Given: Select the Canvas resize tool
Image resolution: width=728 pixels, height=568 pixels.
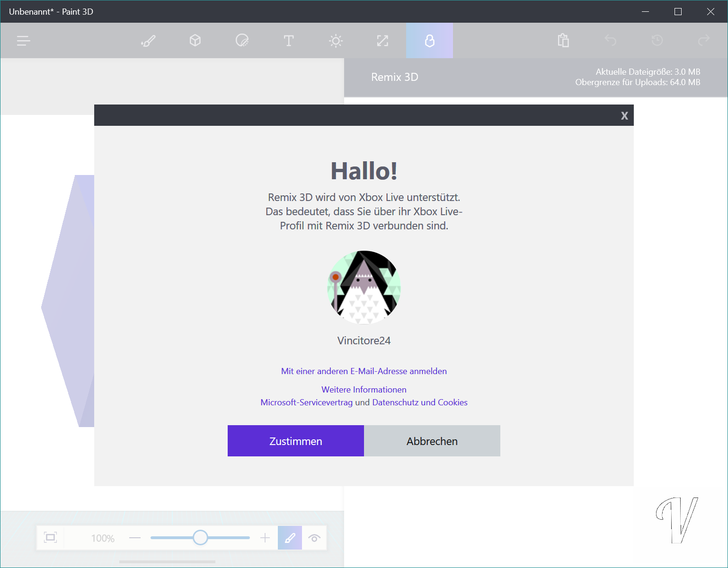Looking at the screenshot, I should click(382, 41).
